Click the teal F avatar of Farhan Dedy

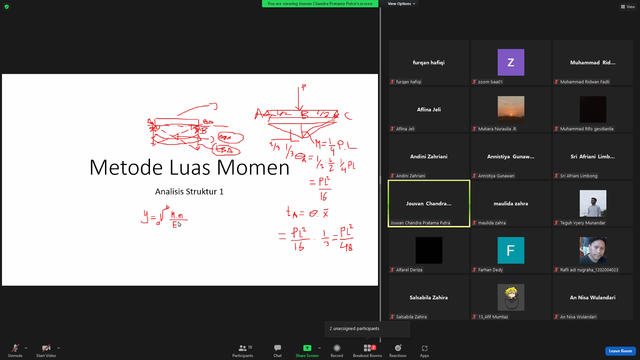[511, 250]
